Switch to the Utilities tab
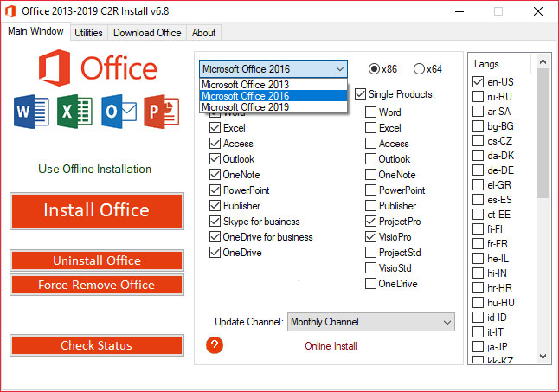This screenshot has height=392, width=559. (88, 33)
